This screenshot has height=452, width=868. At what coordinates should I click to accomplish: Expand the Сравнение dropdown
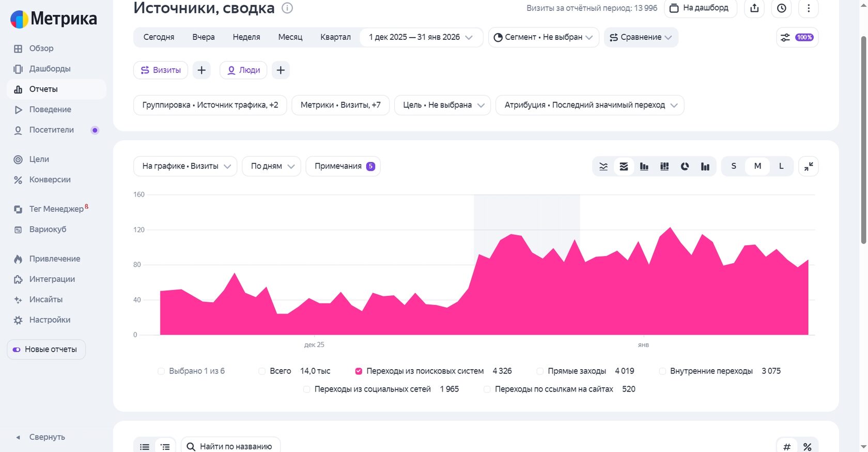(641, 37)
